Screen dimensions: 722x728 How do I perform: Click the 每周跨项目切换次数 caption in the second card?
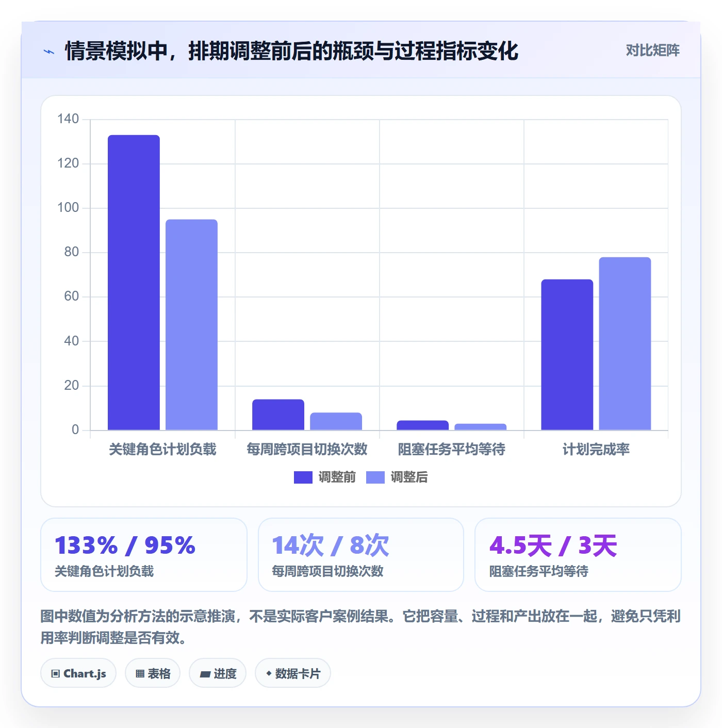(327, 571)
